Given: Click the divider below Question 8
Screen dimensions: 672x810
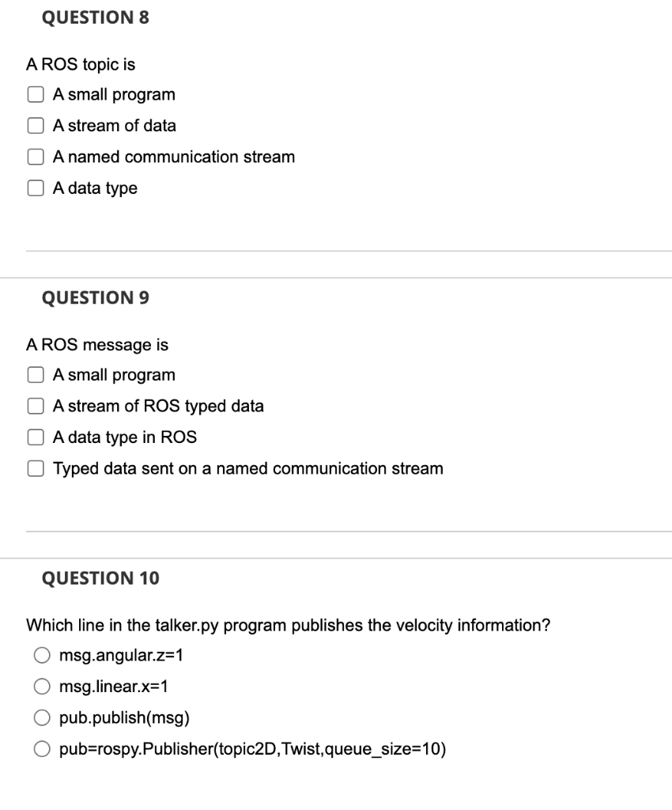Looking at the screenshot, I should click(336, 252).
